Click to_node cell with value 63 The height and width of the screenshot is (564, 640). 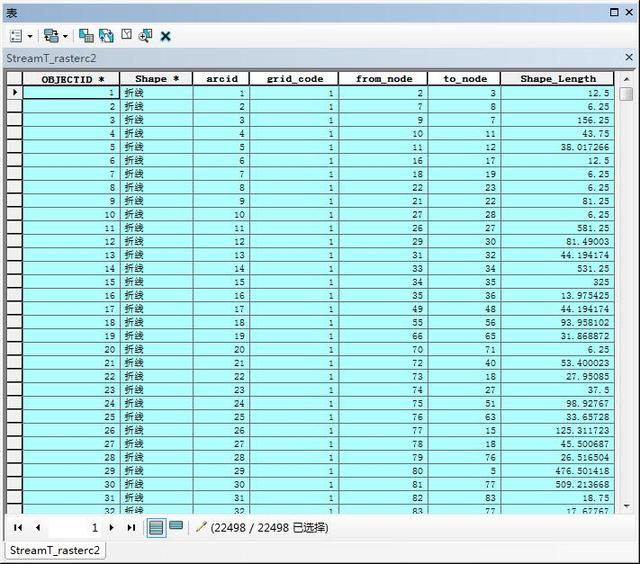tap(464, 417)
